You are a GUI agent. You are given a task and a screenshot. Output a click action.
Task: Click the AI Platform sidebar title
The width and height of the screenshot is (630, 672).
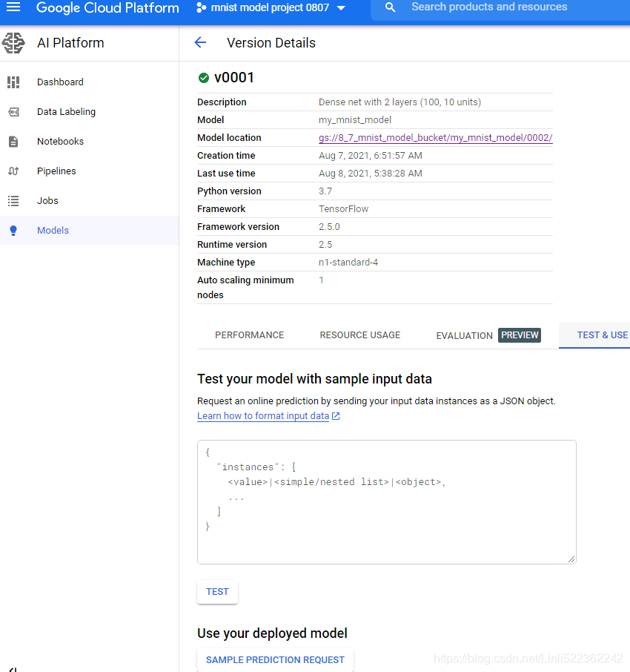pos(70,43)
